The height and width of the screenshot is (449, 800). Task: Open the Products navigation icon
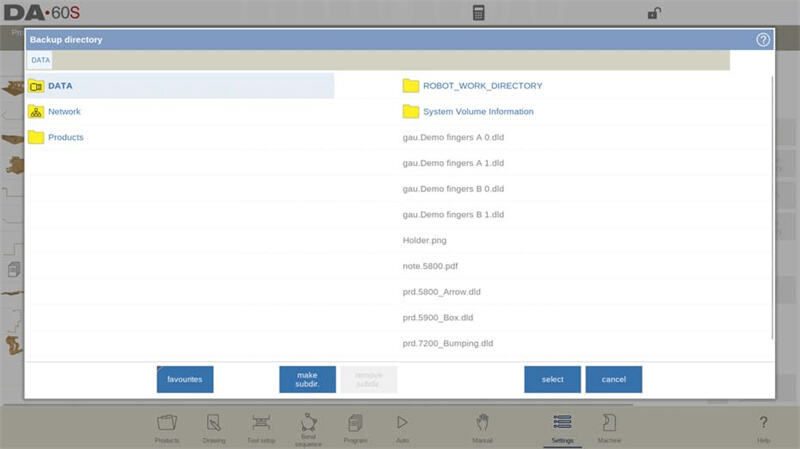coord(167,427)
